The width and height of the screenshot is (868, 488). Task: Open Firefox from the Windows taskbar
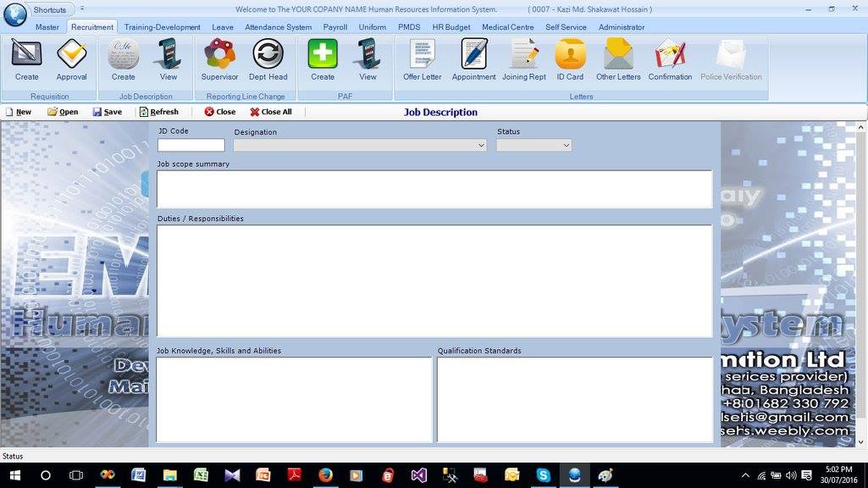(325, 475)
